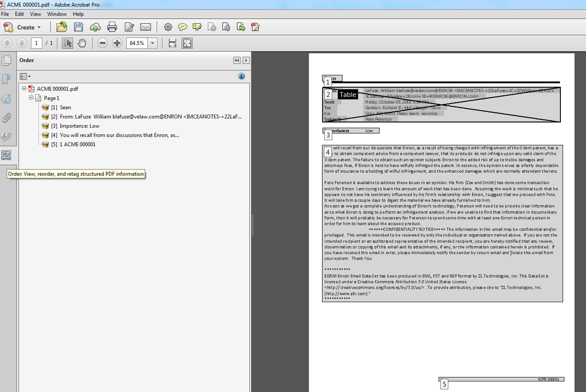Open the View menu
This screenshot has width=586, height=392.
35,14
